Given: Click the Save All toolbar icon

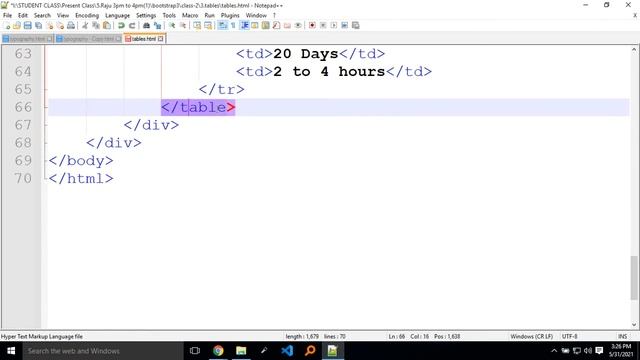Looking at the screenshot, I should [x=38, y=25].
